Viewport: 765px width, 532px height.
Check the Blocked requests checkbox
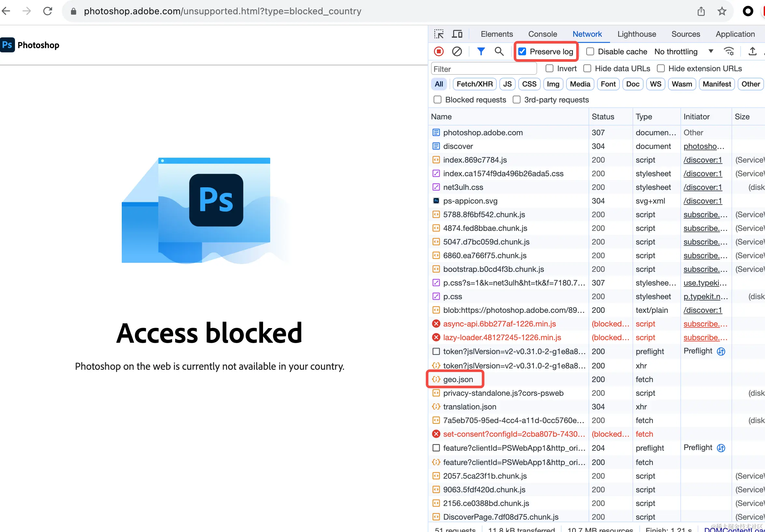point(438,100)
